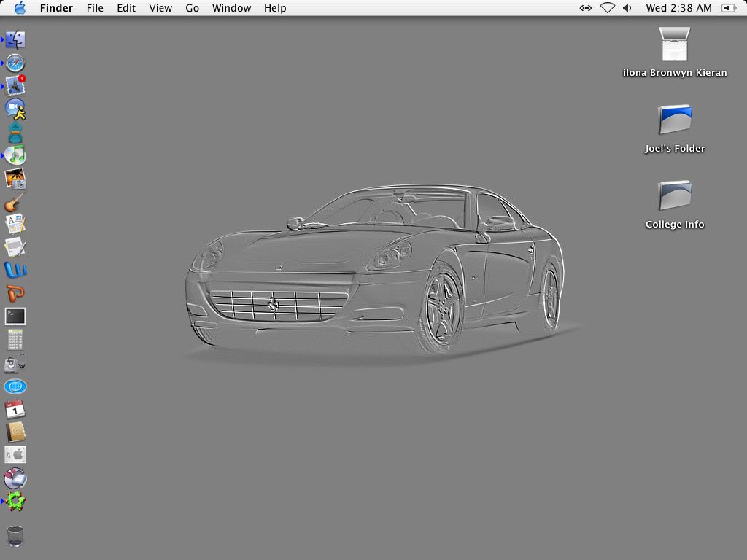Open Calculator in the Dock

(15, 340)
